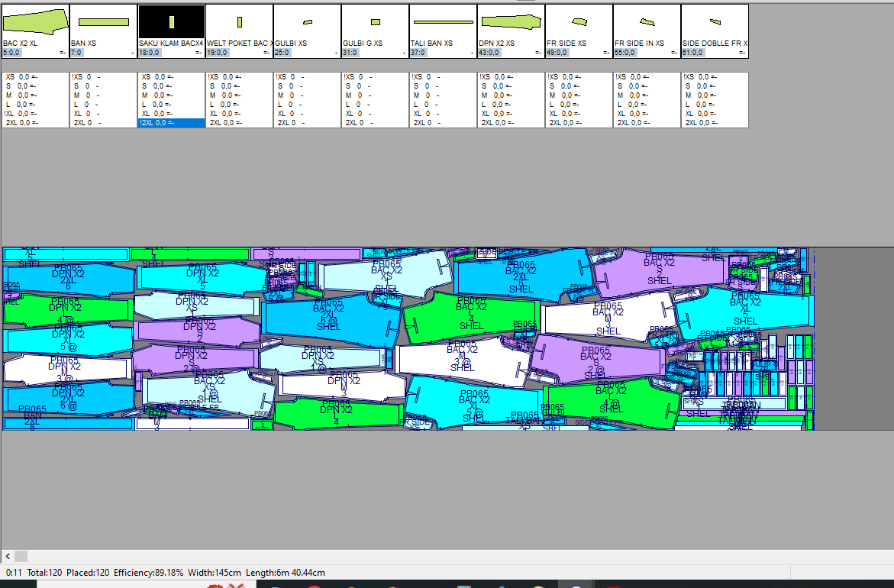Click the DPN X2 XS piece icon
The image size is (894, 588).
click(511, 21)
